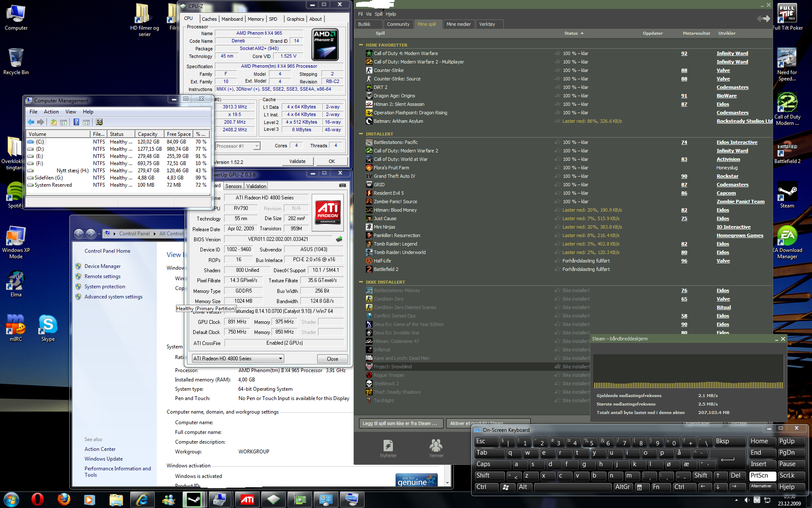Click the blue Help icon in Computer Management
This screenshot has height=508, width=812.
pyautogui.click(x=76, y=122)
